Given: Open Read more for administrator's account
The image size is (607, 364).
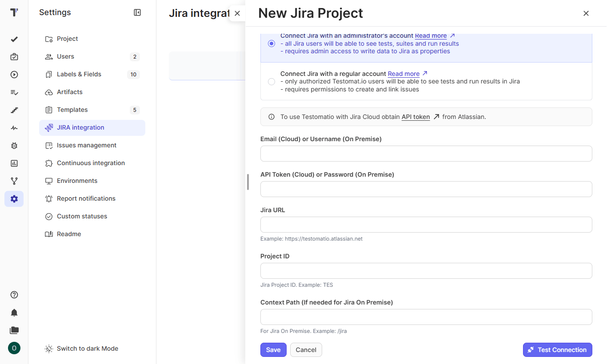Looking at the screenshot, I should [431, 36].
